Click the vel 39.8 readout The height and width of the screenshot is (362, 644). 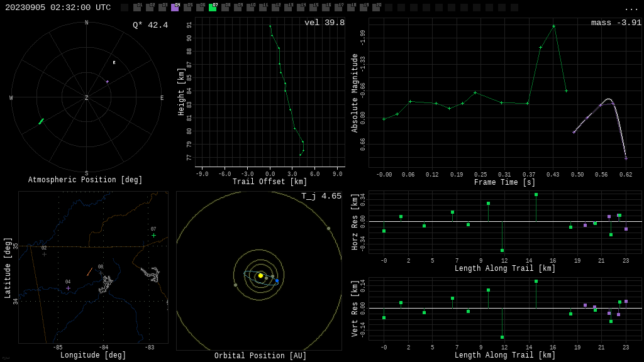[325, 23]
